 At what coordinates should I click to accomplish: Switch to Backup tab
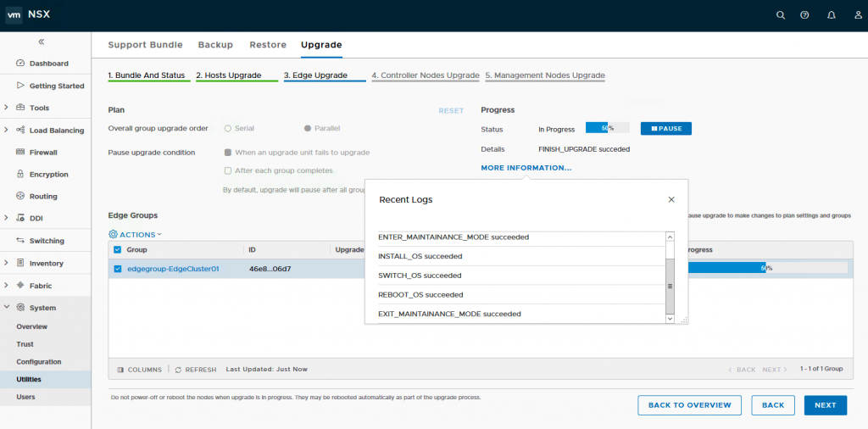click(x=215, y=45)
